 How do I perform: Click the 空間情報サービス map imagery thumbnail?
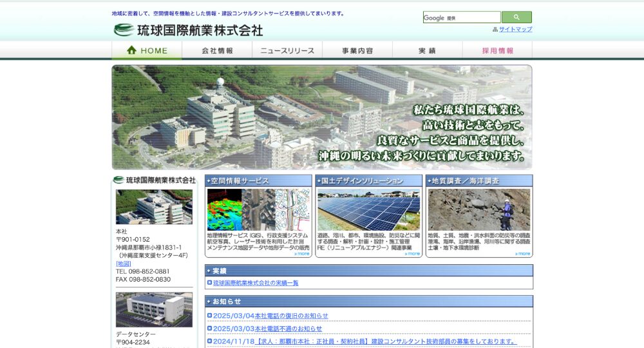258,209
